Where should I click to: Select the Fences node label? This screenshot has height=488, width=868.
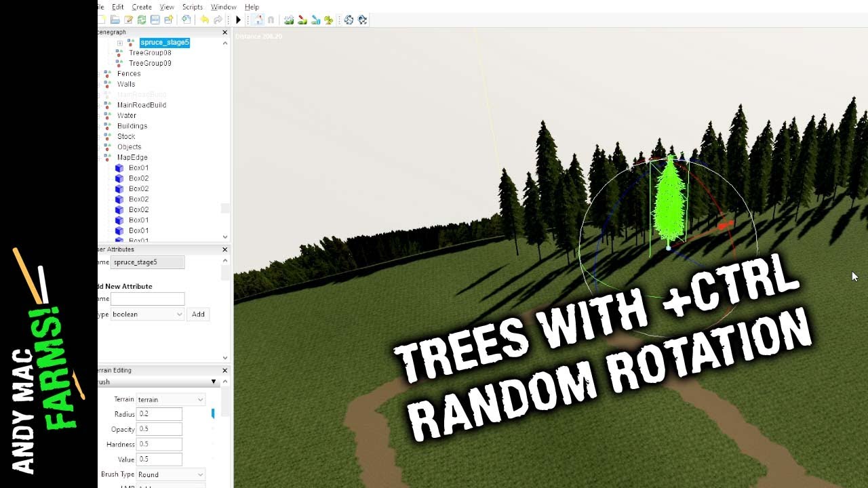(x=129, y=74)
